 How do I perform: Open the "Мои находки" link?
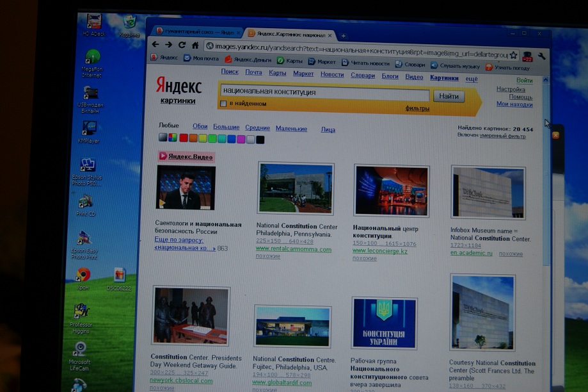(514, 104)
